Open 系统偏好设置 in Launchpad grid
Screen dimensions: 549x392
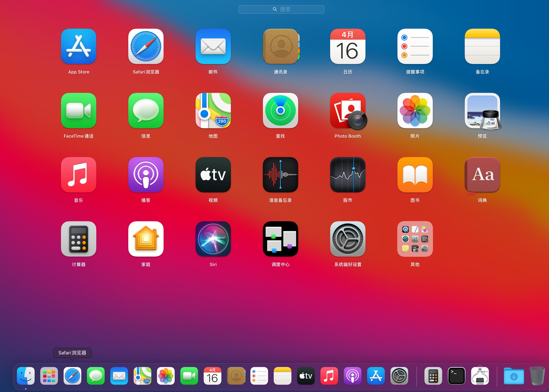point(348,239)
